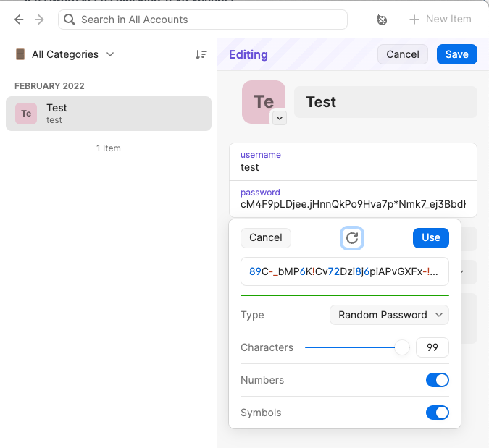The image size is (489, 448).
Task: Click New Item in the toolbar
Action: pyautogui.click(x=440, y=20)
